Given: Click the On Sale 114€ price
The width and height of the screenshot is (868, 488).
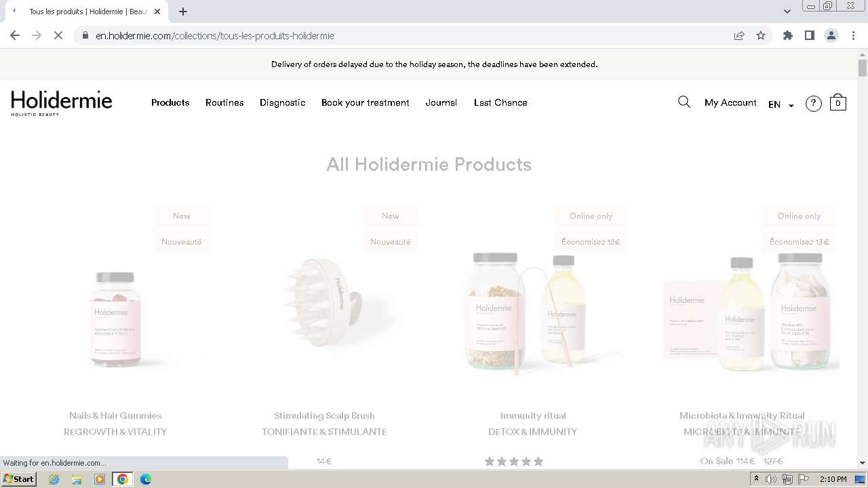Looking at the screenshot, I should tap(728, 462).
